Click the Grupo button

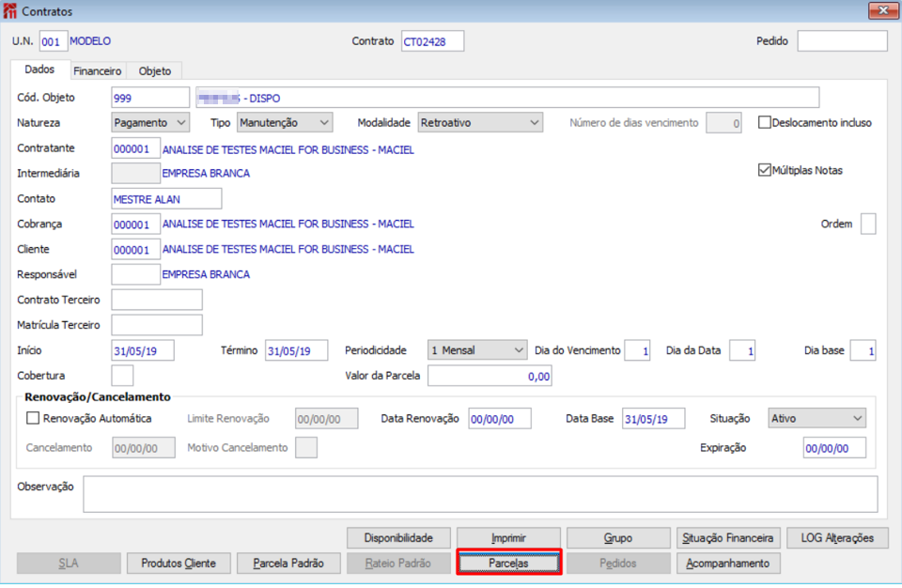[618, 538]
